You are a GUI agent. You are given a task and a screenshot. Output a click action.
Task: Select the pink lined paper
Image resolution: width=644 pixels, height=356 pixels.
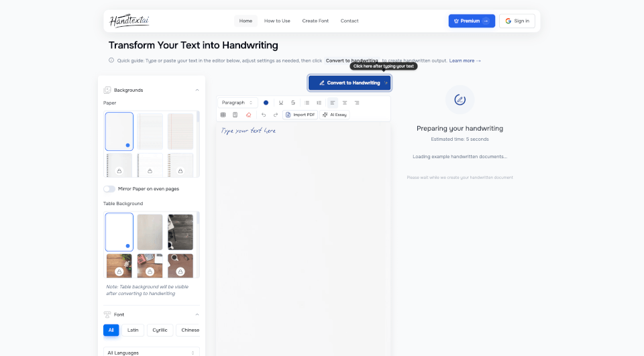point(180,131)
